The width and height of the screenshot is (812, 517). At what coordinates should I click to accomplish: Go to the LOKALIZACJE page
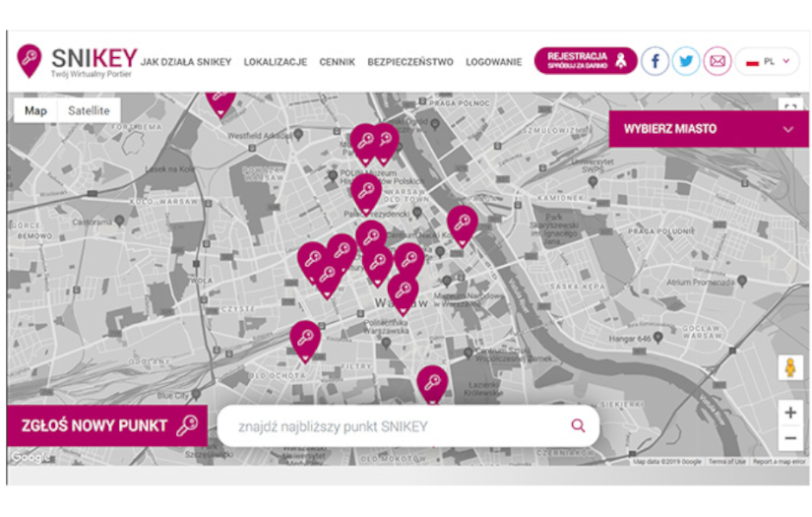[276, 62]
